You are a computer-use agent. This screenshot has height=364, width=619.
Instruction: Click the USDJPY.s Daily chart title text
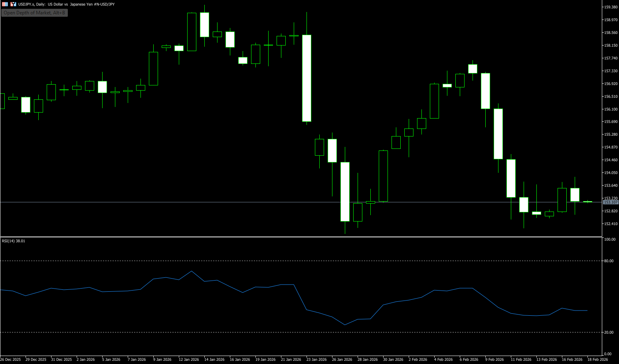66,4
